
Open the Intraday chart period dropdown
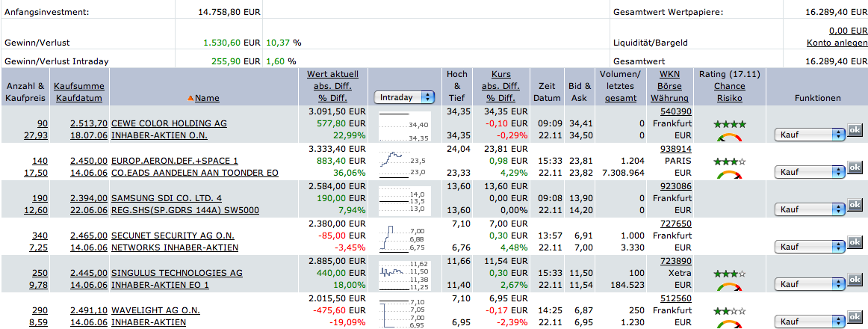point(406,97)
